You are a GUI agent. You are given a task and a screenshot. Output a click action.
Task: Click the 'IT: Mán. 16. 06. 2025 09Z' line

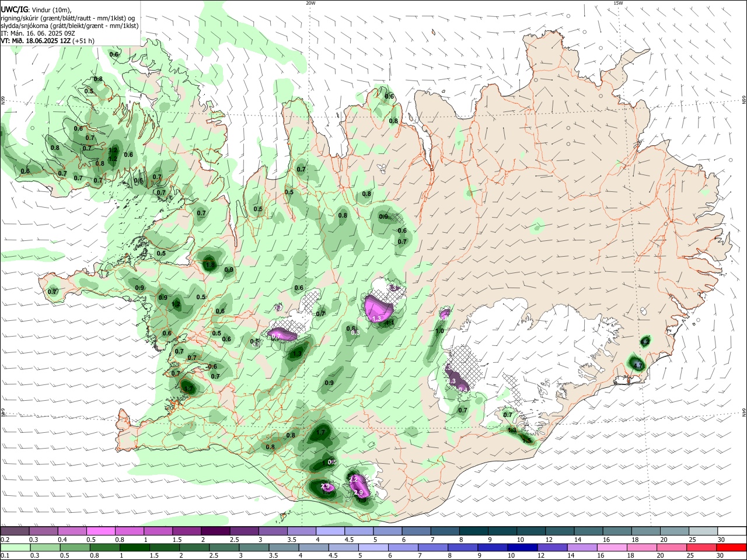[38, 33]
